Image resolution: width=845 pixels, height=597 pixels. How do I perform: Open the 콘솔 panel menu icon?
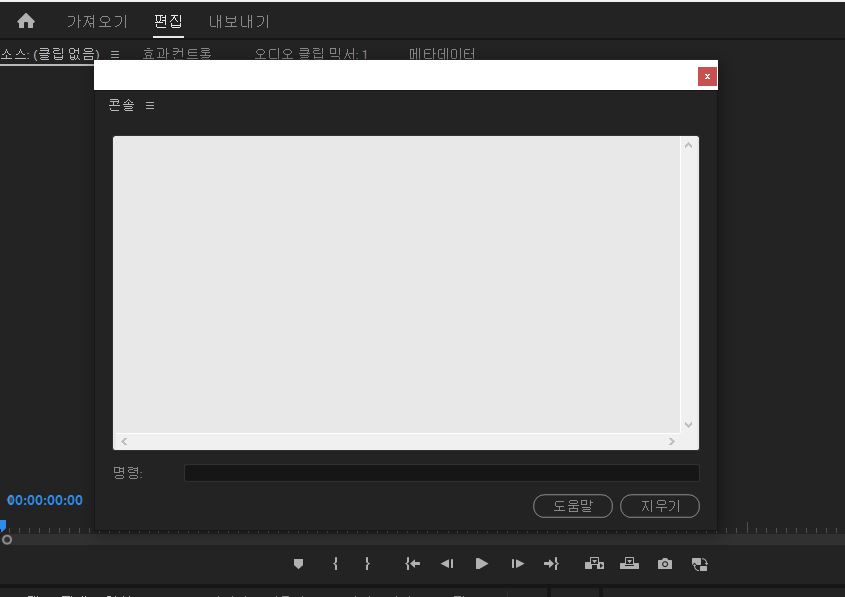coord(150,106)
